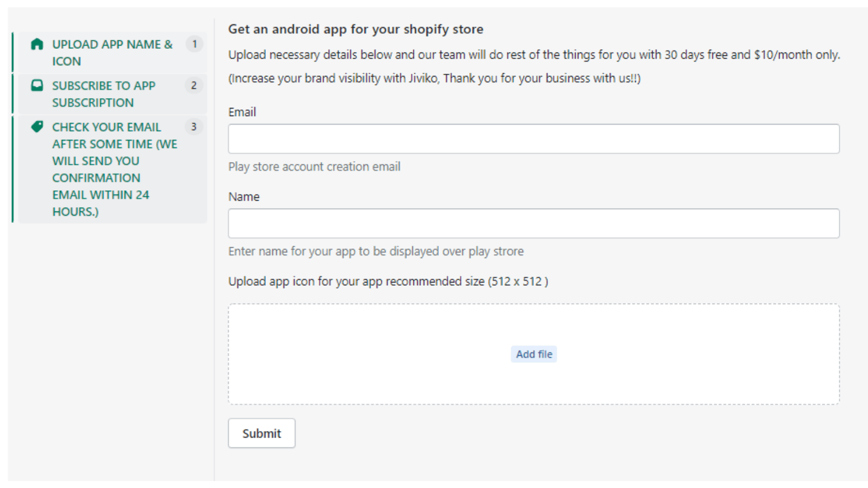
Task: Click the Email field label
Action: pos(242,112)
